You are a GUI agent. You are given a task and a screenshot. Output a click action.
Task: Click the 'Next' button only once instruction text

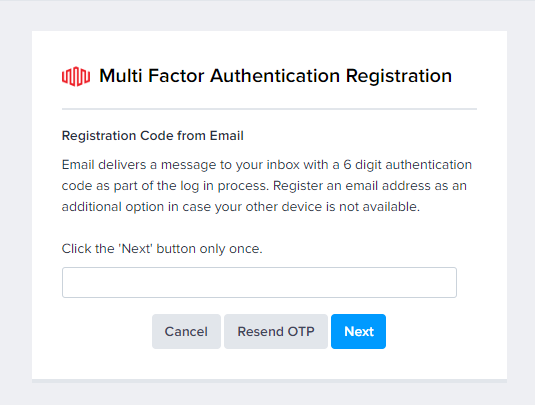tap(162, 249)
